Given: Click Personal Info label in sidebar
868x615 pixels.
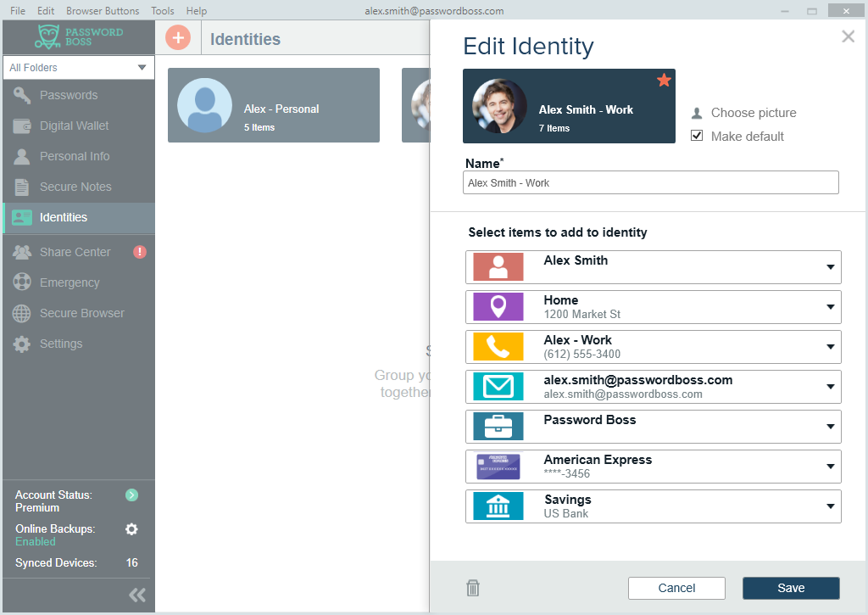Looking at the screenshot, I should [75, 156].
